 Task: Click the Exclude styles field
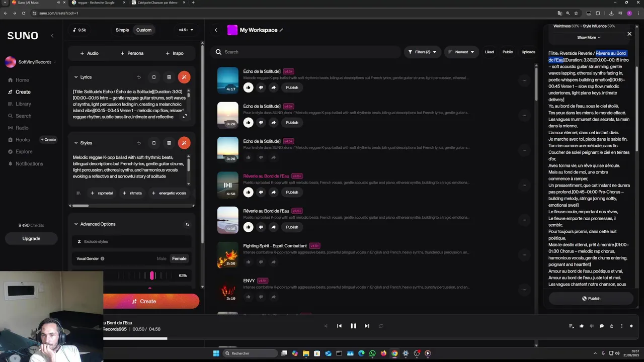point(132,241)
